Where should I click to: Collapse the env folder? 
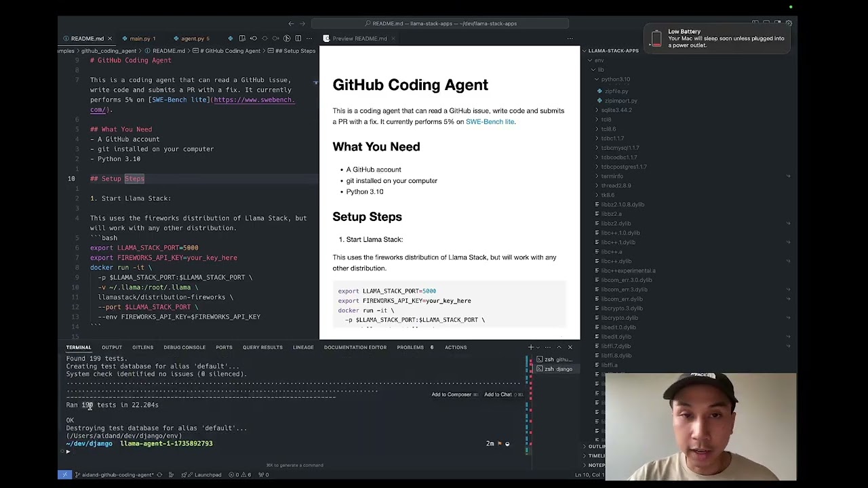[590, 60]
